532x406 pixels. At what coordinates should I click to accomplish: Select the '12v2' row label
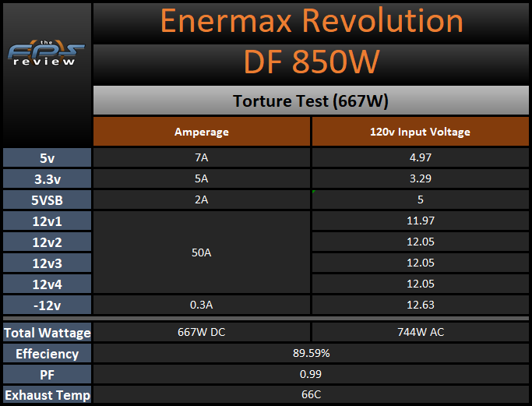click(48, 242)
